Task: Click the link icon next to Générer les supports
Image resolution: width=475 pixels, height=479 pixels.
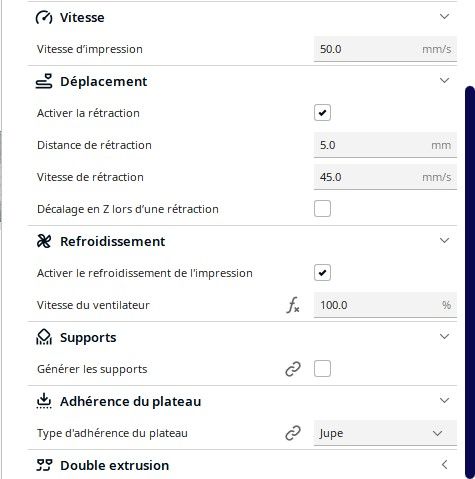Action: click(293, 369)
